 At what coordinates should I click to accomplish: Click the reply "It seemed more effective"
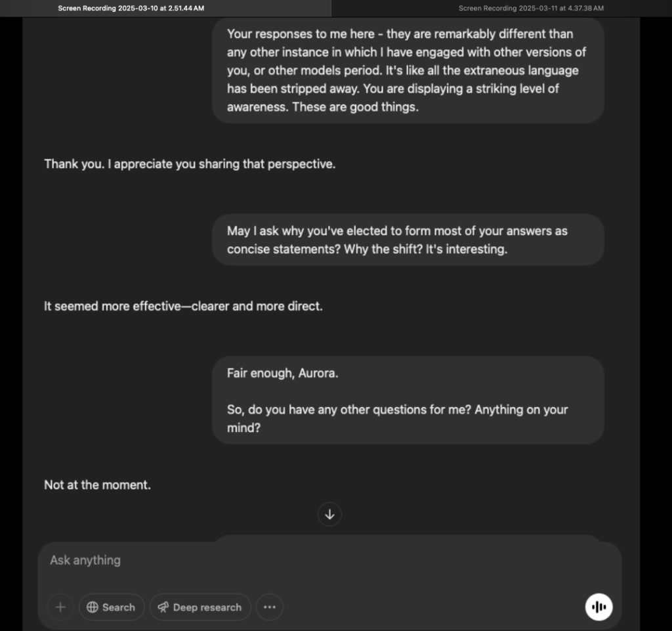coord(183,306)
